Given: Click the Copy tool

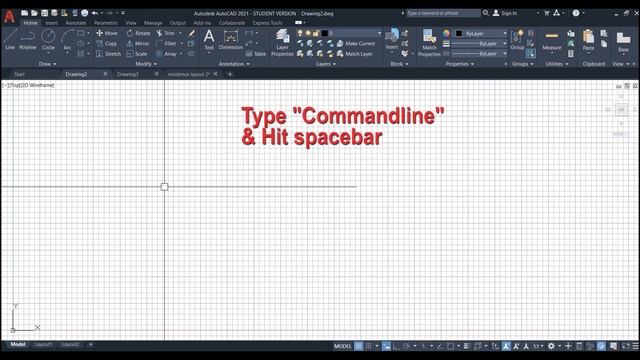Looking at the screenshot, I should click(x=107, y=43).
